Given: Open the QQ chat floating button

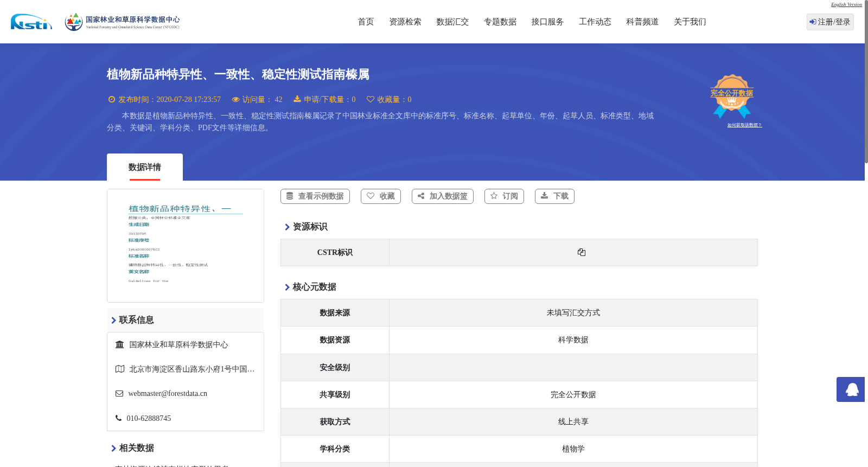Looking at the screenshot, I should (x=851, y=389).
